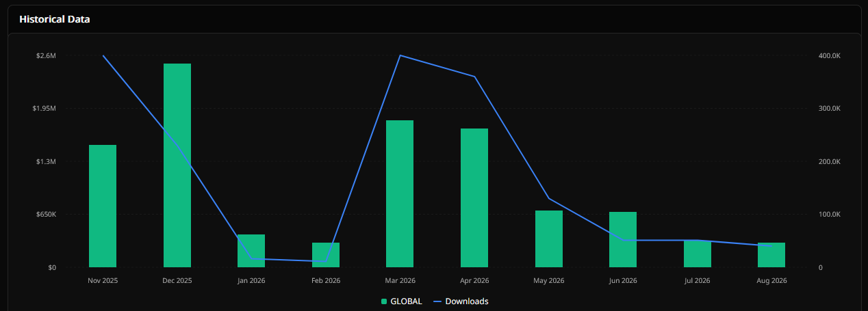The width and height of the screenshot is (868, 311).
Task: Select the Jan 2026 bar
Action: [251, 251]
